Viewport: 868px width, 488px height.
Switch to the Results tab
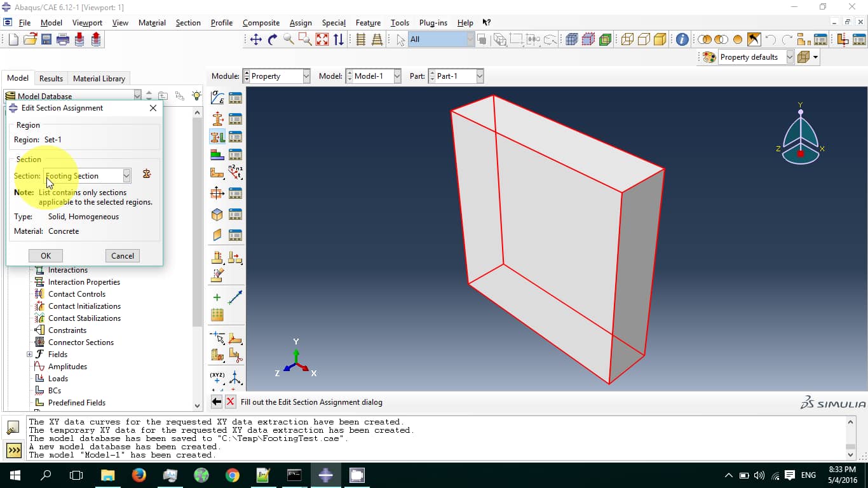tap(51, 79)
